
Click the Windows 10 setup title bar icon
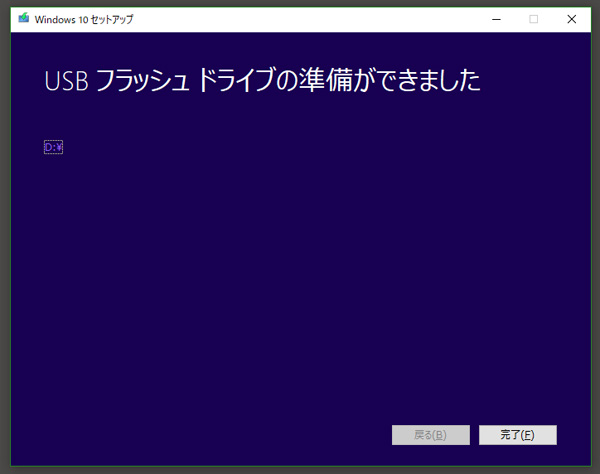24,18
